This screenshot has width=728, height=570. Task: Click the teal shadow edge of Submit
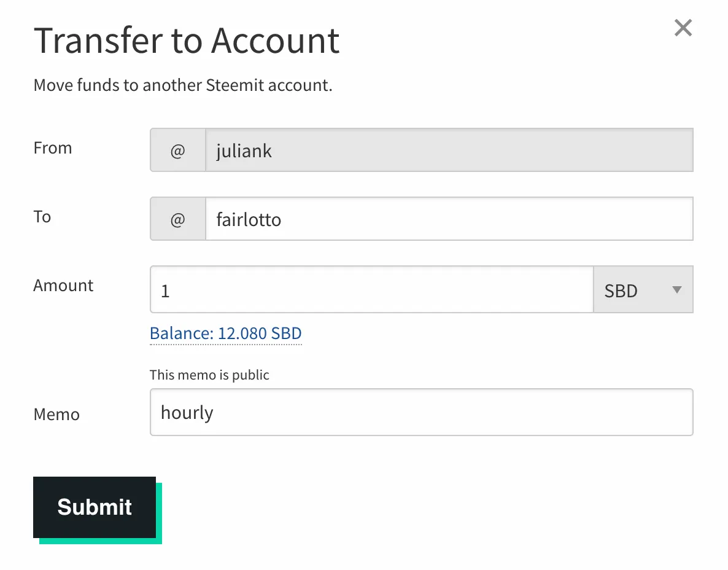point(159,516)
